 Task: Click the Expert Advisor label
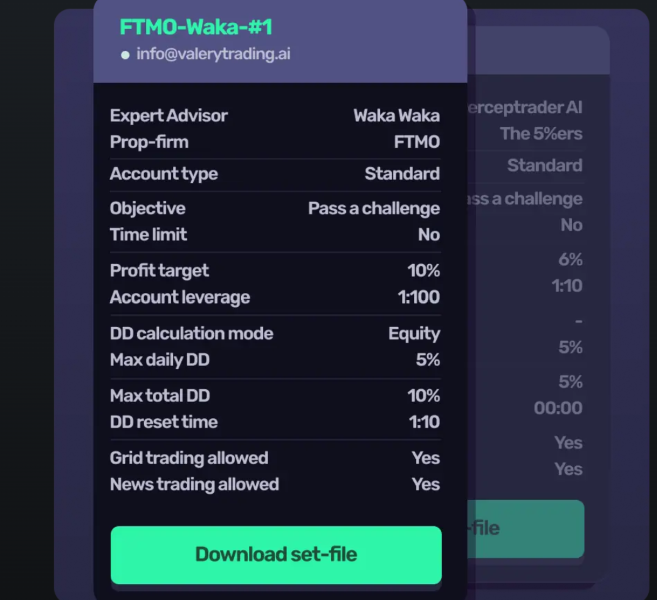(169, 115)
